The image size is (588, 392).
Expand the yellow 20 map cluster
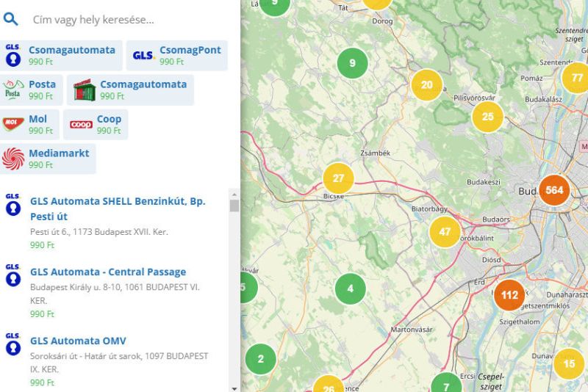pos(427,85)
